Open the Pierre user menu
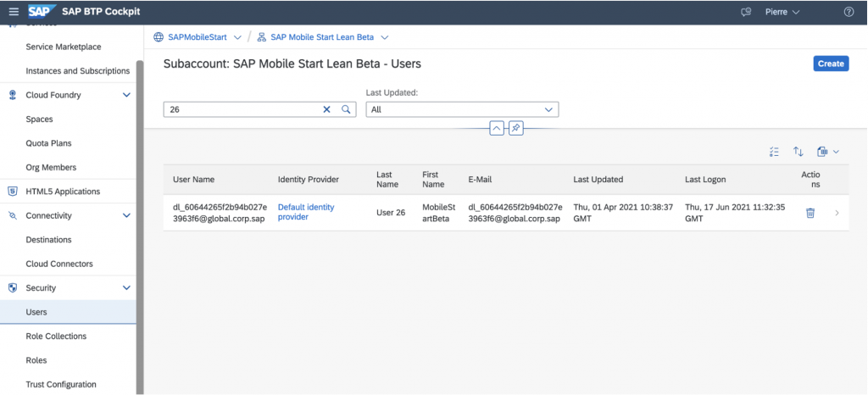Image resolution: width=868 pixels, height=395 pixels. [782, 12]
